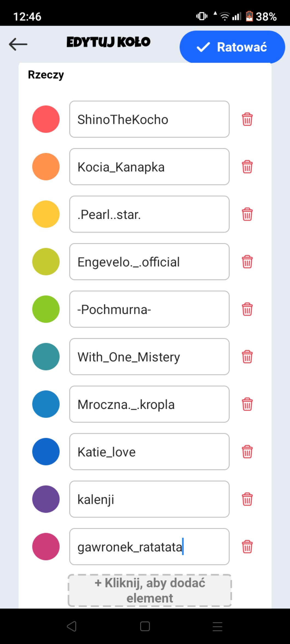Viewport: 290px width, 644px height.
Task: Delete the ShinoTheKocho entry
Action: (x=247, y=119)
